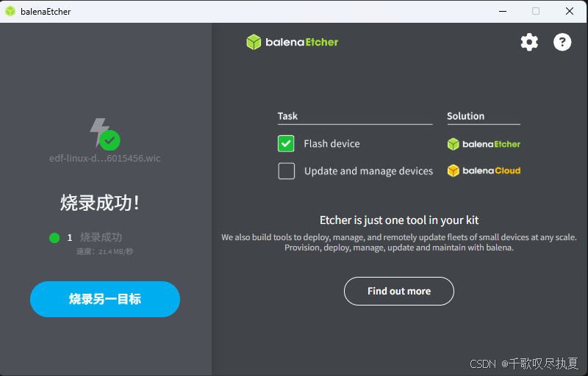
Task: Open the help question mark icon
Action: 562,42
